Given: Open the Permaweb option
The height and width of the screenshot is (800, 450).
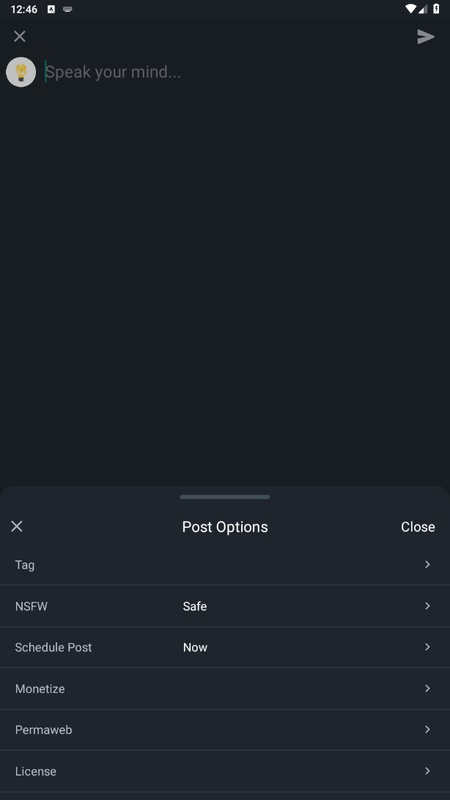Looking at the screenshot, I should 225,730.
